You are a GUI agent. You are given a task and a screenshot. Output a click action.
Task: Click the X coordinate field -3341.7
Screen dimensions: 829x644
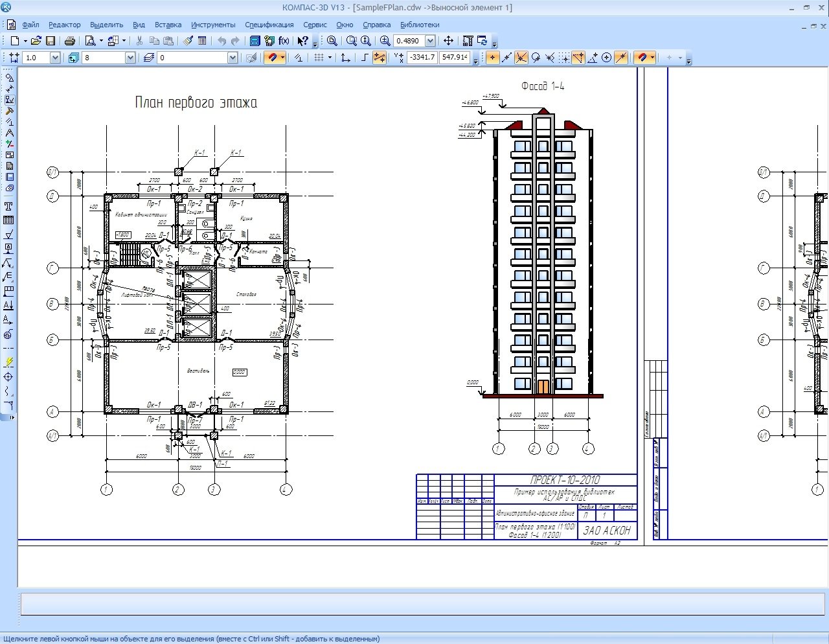pyautogui.click(x=422, y=58)
